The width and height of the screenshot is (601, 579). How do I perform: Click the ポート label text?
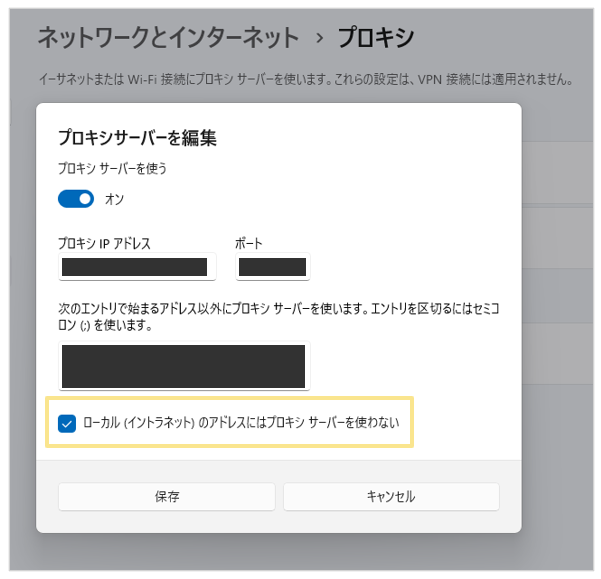click(249, 243)
